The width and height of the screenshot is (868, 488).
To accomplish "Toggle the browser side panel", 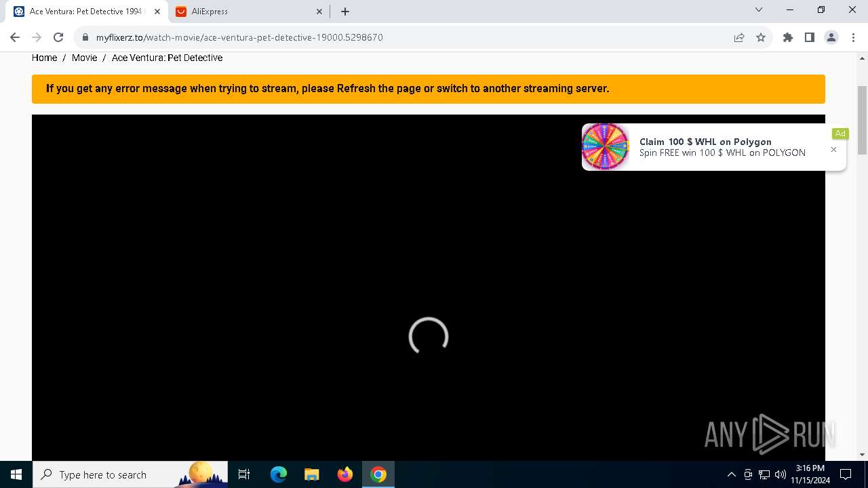I will coord(810,37).
